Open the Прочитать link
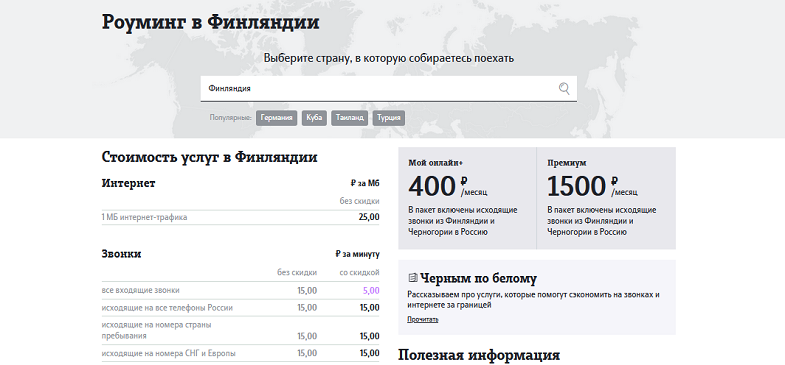Image resolution: width=785 pixels, height=365 pixels. pyautogui.click(x=423, y=319)
